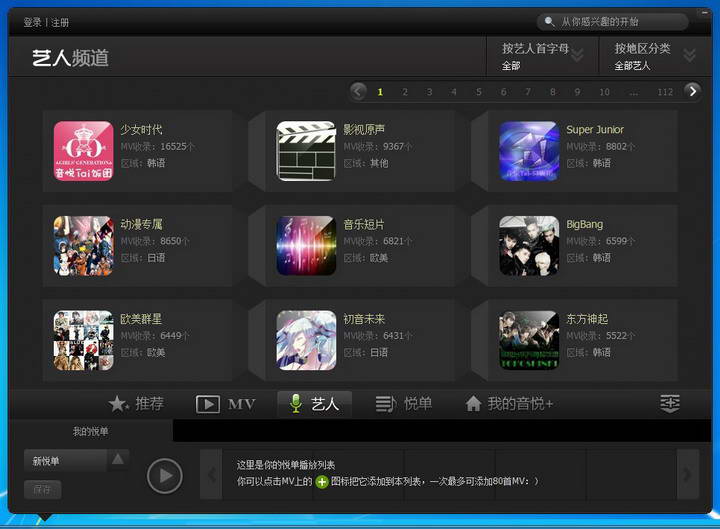This screenshot has width=720, height=529.
Task: Click the search input field
Action: click(612, 21)
